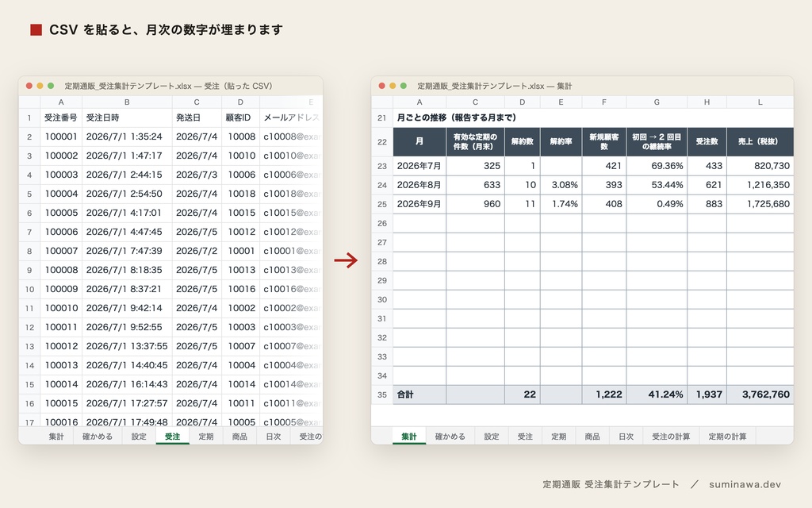Select column L header in right window
Viewport: 812px width, 508px height.
(760, 102)
